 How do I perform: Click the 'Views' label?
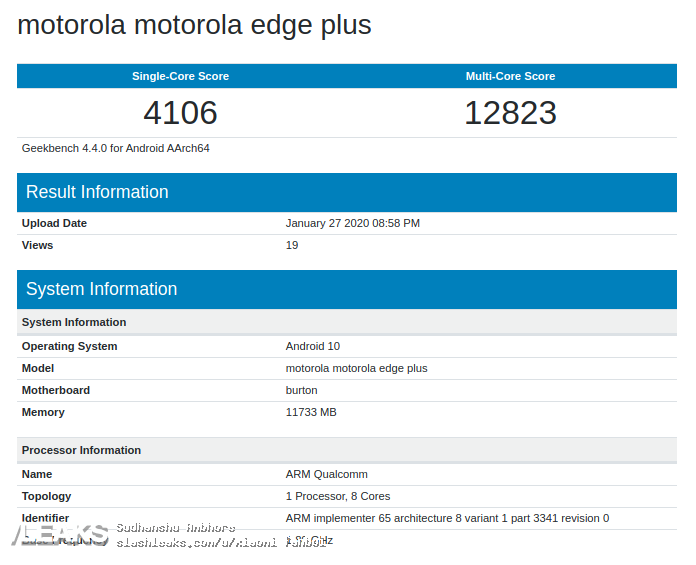point(37,245)
